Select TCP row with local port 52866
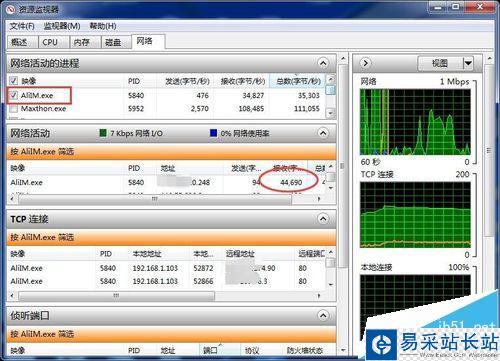This screenshot has width=500, height=361. tap(167, 281)
